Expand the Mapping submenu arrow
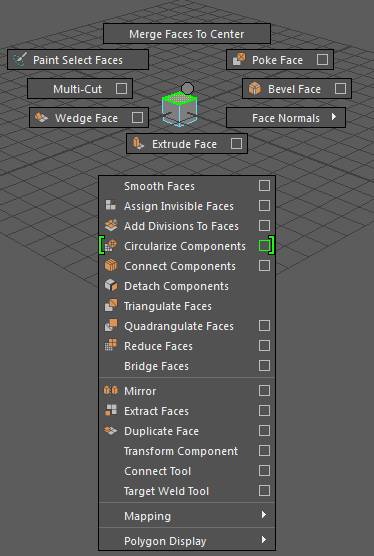This screenshot has width=374, height=556. [x=264, y=515]
